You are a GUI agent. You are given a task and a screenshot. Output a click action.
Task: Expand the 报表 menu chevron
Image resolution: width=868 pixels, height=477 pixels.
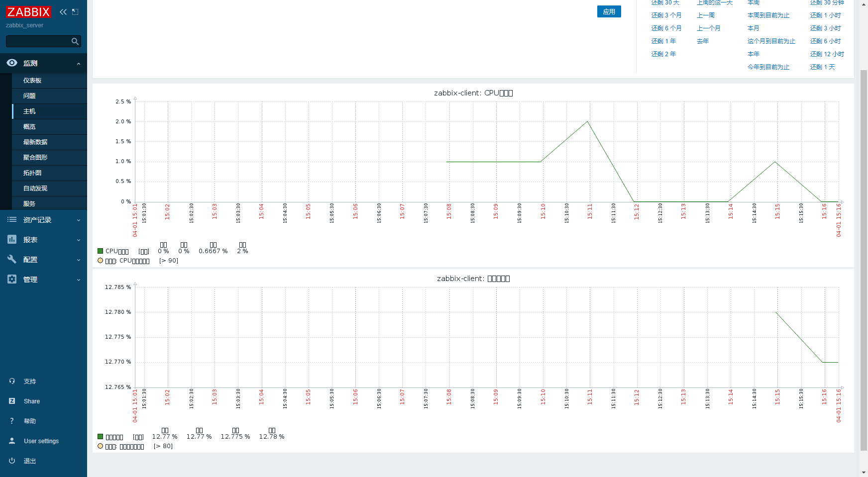[x=79, y=240]
